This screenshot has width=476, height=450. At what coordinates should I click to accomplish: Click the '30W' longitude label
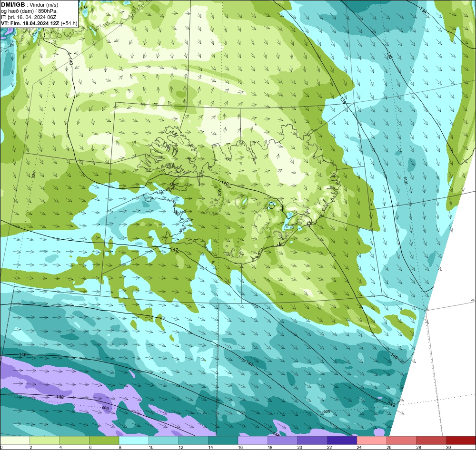coord(33,175)
